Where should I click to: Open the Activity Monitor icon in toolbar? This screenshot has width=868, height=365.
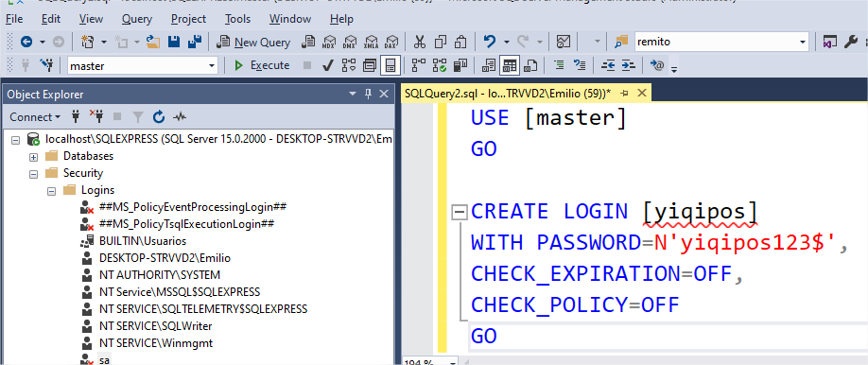click(x=564, y=43)
